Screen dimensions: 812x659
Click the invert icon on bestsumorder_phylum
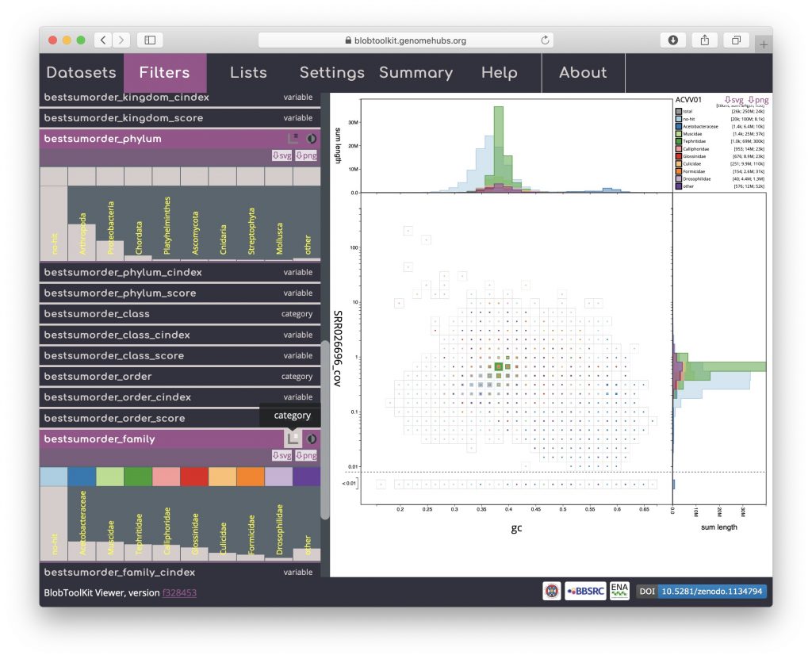click(312, 139)
